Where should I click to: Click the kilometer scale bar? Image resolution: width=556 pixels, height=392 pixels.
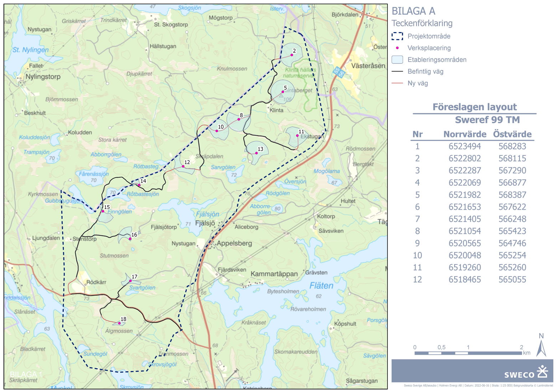[468, 353]
